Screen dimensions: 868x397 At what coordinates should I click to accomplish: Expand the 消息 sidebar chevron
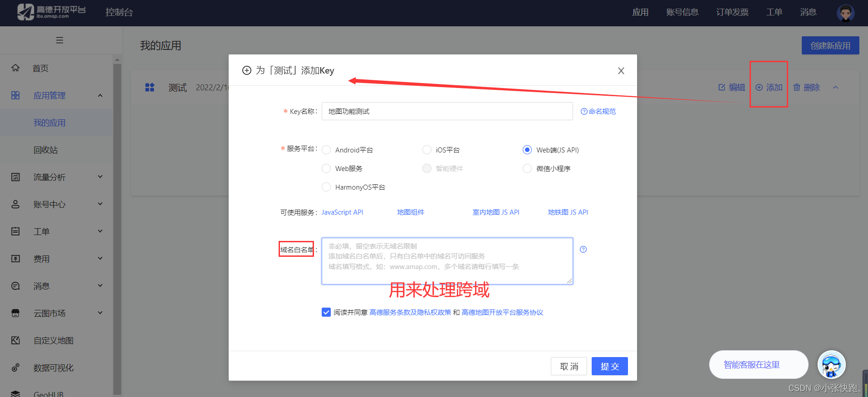tap(100, 286)
